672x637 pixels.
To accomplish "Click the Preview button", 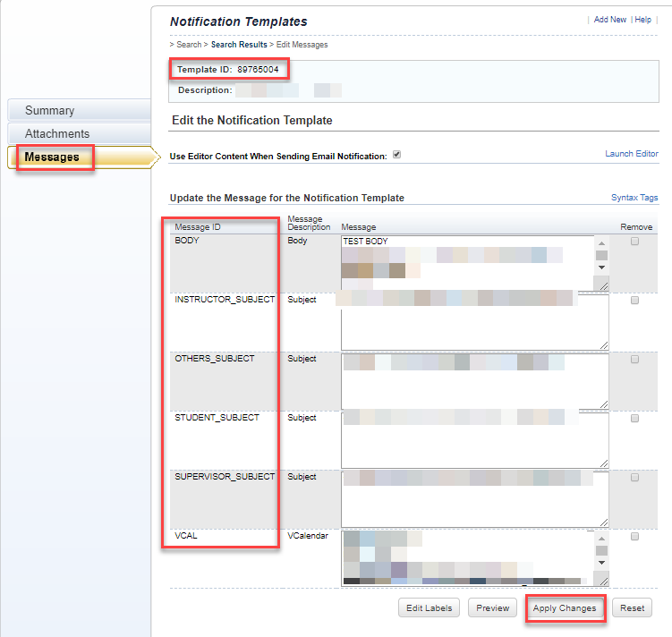I will (x=492, y=607).
